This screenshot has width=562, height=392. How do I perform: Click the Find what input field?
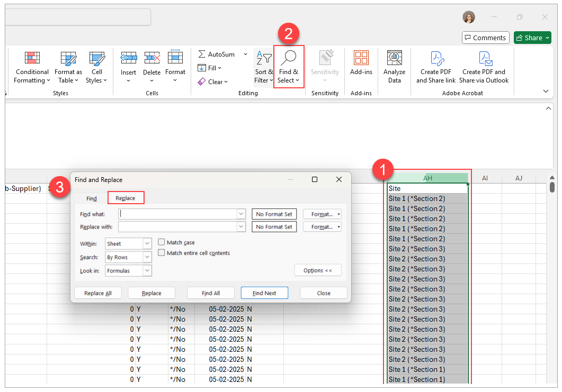click(x=178, y=214)
